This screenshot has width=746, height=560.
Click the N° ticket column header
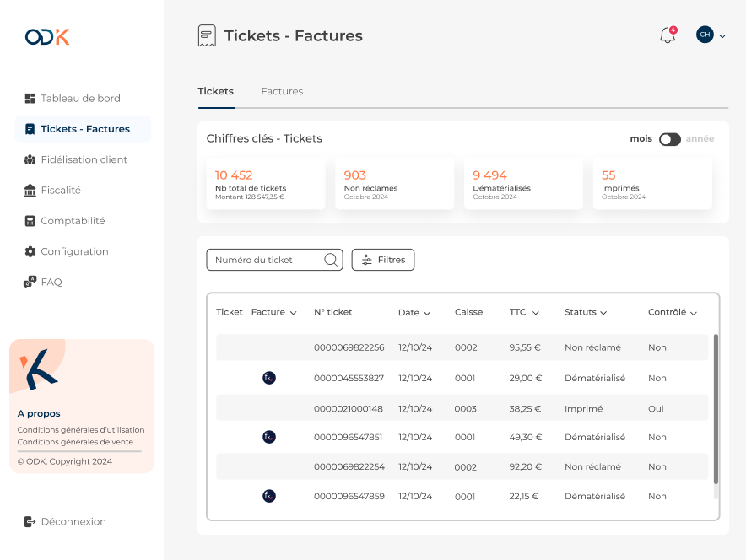click(x=333, y=312)
